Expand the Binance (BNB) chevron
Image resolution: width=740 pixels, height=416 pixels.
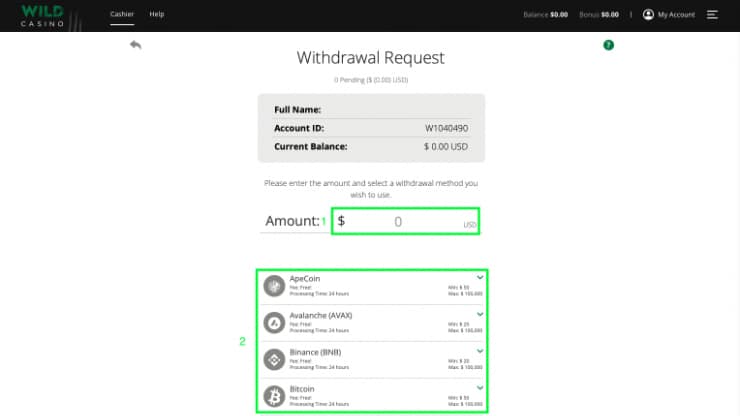480,351
